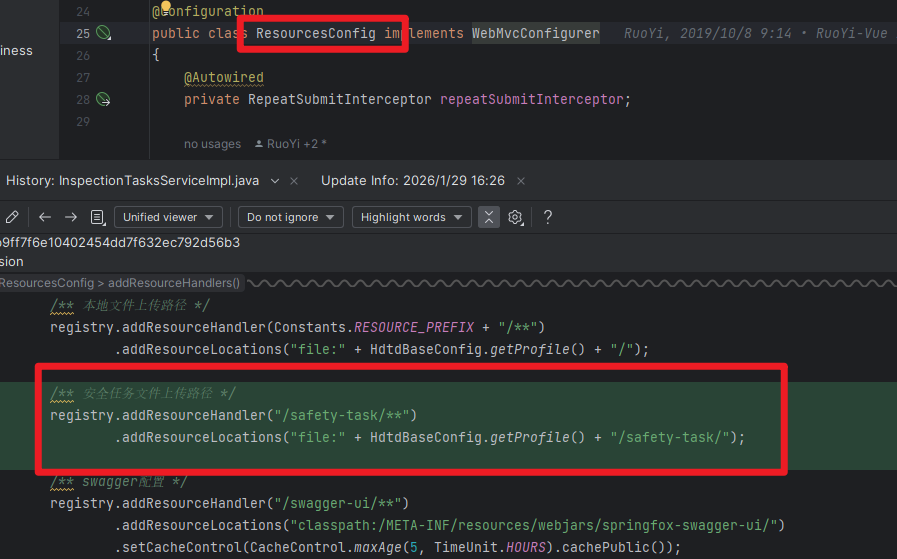Click the help question mark icon

(548, 217)
